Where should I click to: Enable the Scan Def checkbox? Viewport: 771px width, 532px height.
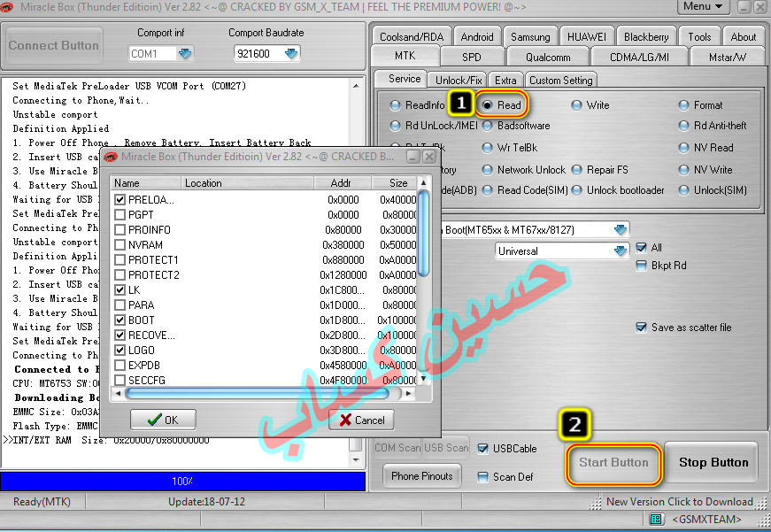tap(482, 477)
